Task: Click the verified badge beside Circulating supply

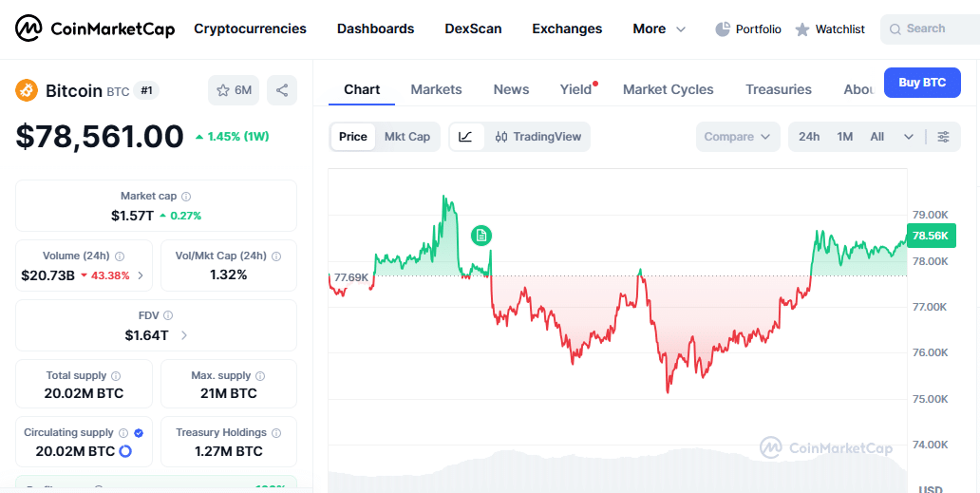Action: pyautogui.click(x=139, y=433)
